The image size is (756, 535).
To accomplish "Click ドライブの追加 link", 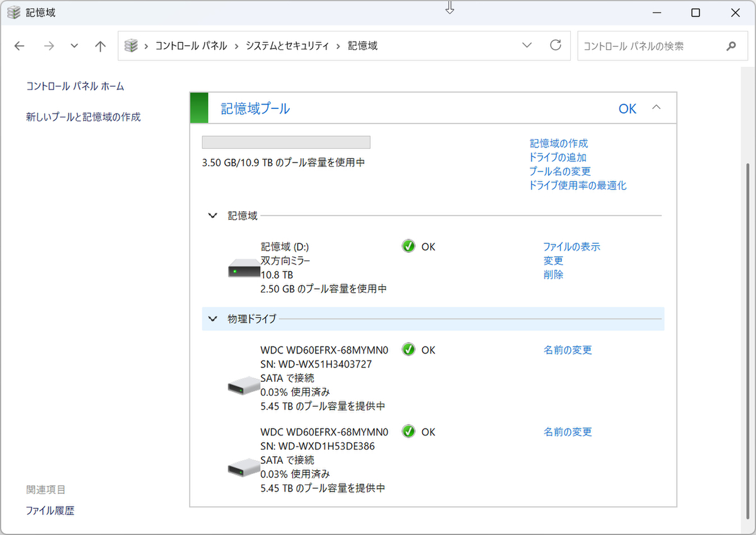I will click(558, 158).
